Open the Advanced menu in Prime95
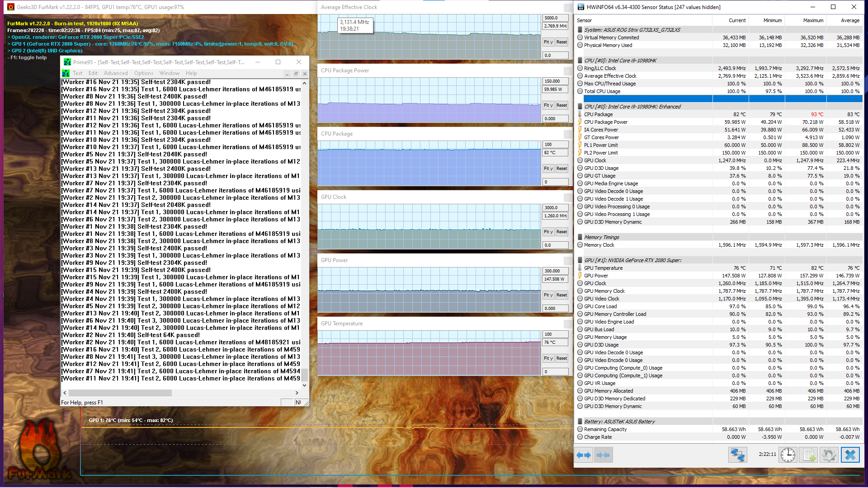This screenshot has height=488, width=868. [x=116, y=73]
